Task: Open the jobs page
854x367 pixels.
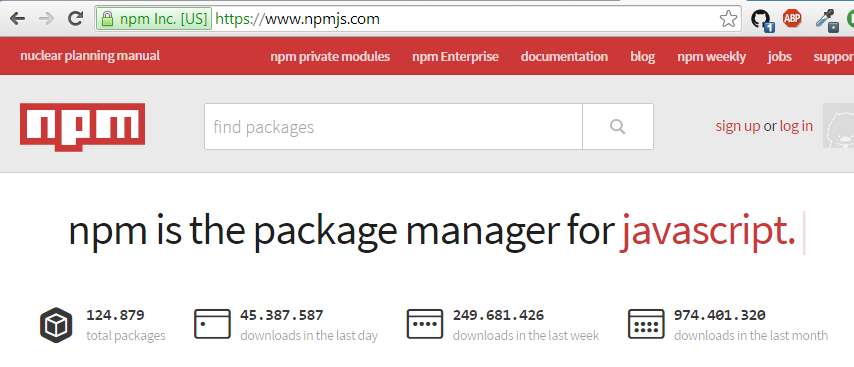Action: pos(779,57)
